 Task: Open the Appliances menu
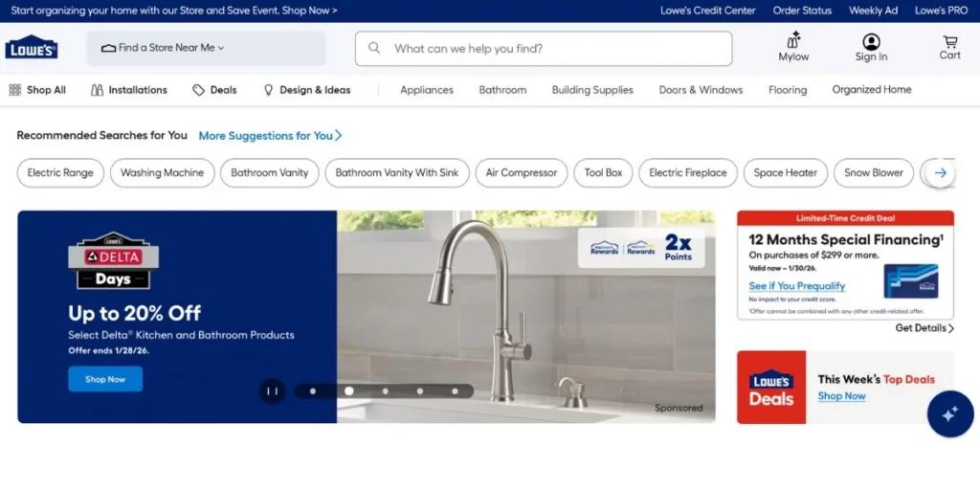[x=426, y=90]
